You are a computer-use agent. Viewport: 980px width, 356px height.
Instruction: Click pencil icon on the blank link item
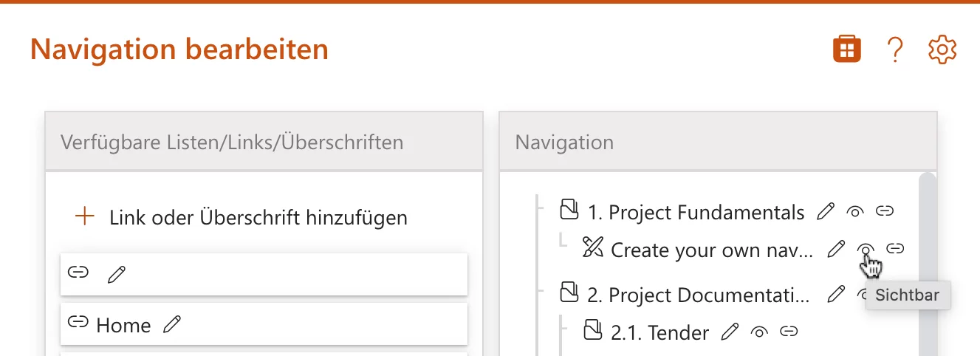click(117, 274)
